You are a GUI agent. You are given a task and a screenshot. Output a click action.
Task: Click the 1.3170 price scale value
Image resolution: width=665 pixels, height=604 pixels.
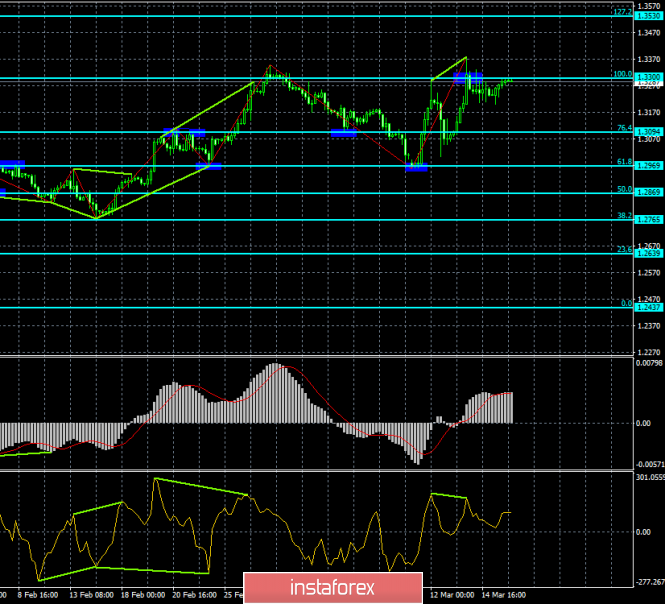(x=649, y=112)
